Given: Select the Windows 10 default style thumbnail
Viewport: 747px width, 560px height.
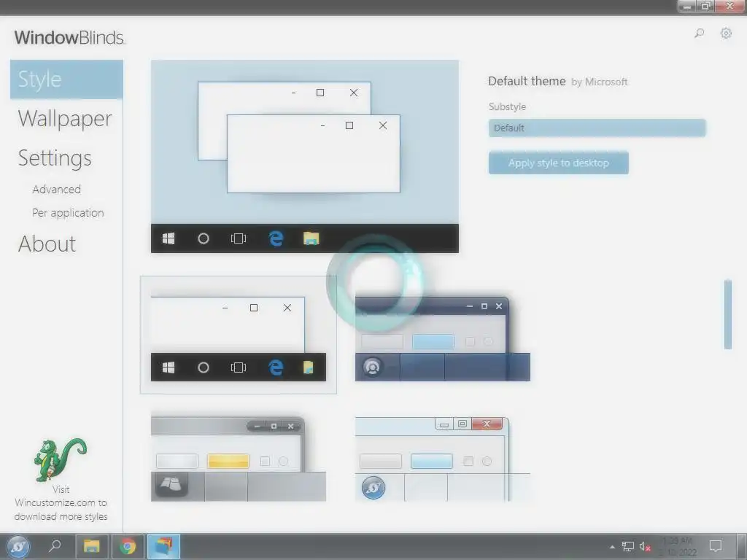Looking at the screenshot, I should tap(239, 335).
